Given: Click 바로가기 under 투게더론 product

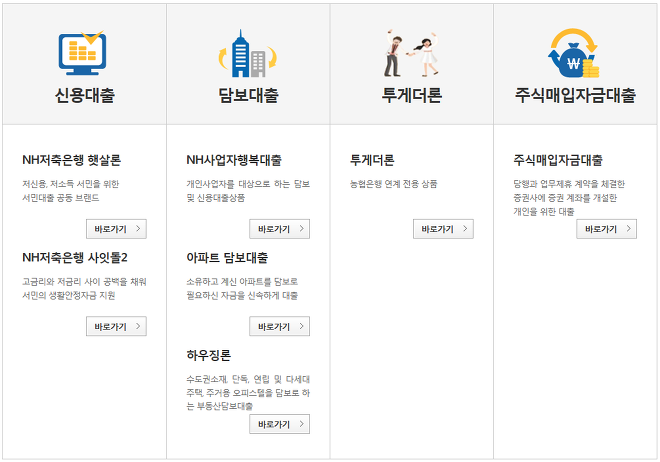Looking at the screenshot, I should [443, 229].
